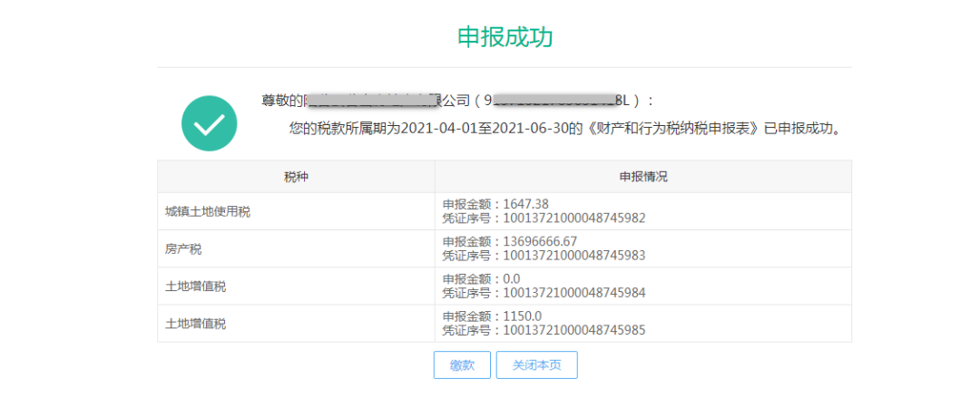
Task: Click the 关闭本页 button
Action: point(537,365)
